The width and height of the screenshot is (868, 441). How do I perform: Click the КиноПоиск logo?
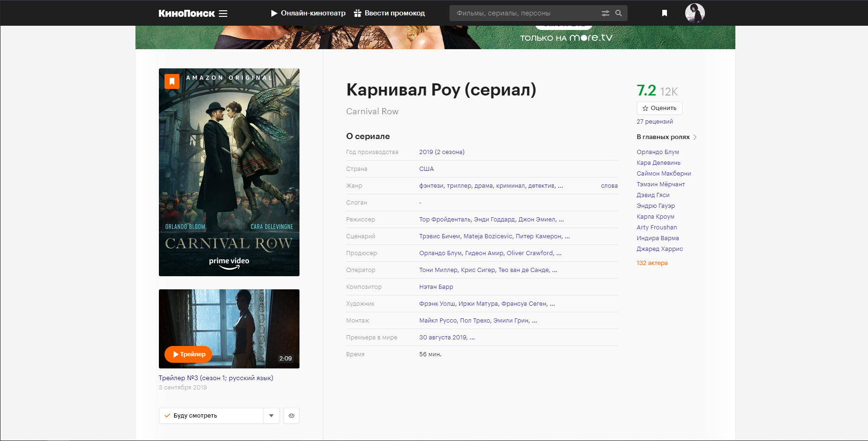pyautogui.click(x=187, y=14)
